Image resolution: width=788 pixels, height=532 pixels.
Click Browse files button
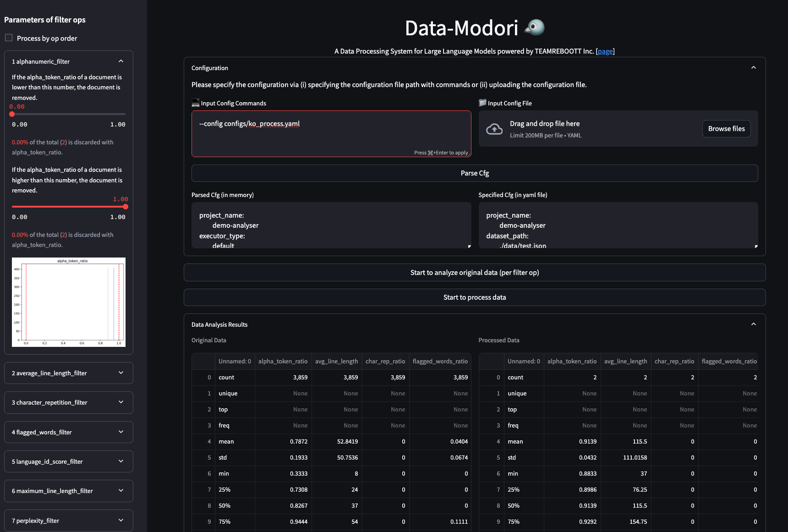[727, 129]
